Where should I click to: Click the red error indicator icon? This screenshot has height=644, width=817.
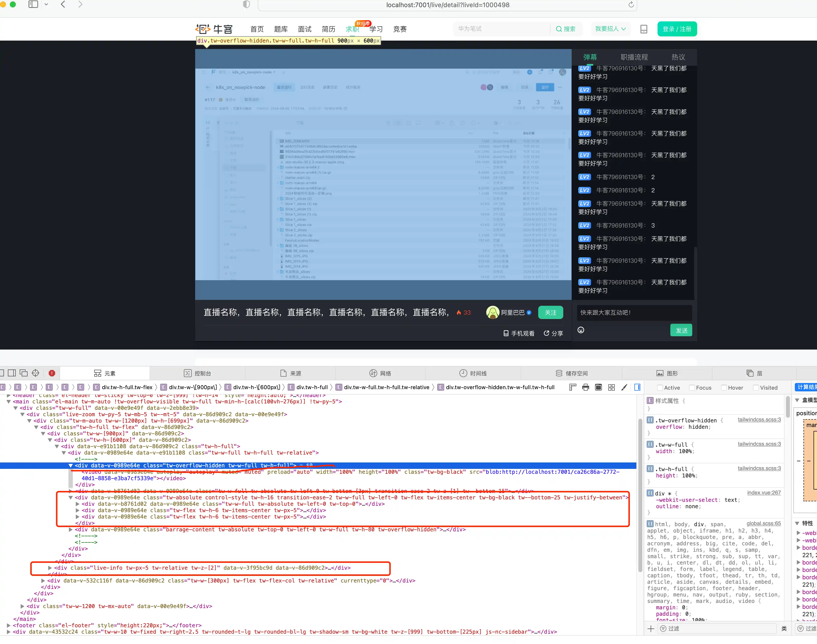pyautogui.click(x=52, y=373)
